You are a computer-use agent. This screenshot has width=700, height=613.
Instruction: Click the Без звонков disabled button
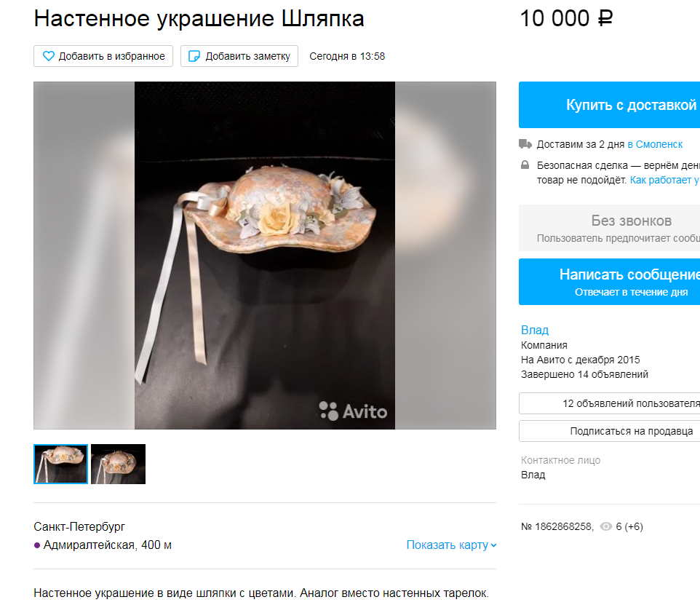(x=609, y=228)
